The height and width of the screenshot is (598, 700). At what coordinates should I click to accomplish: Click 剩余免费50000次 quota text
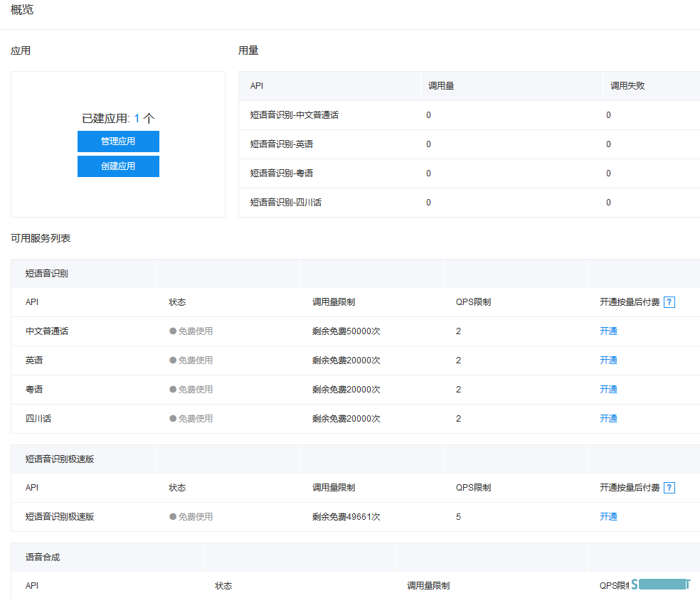pyautogui.click(x=346, y=331)
